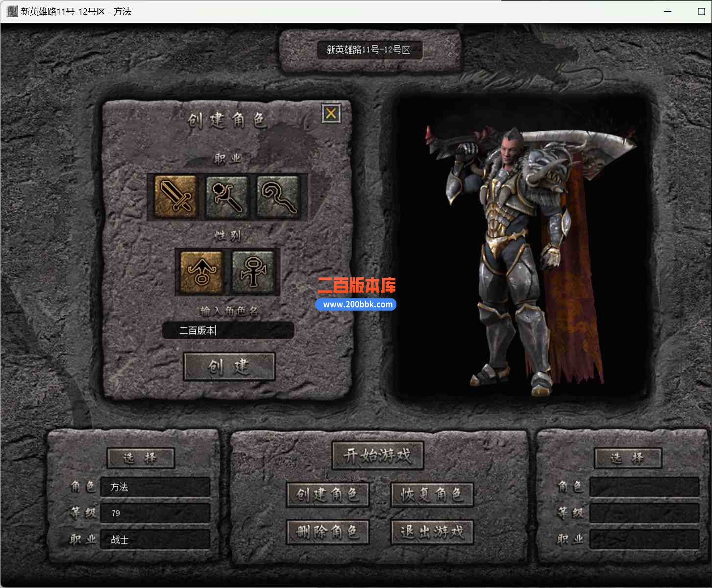
Task: Choose the male gender symbol
Action: [x=201, y=271]
